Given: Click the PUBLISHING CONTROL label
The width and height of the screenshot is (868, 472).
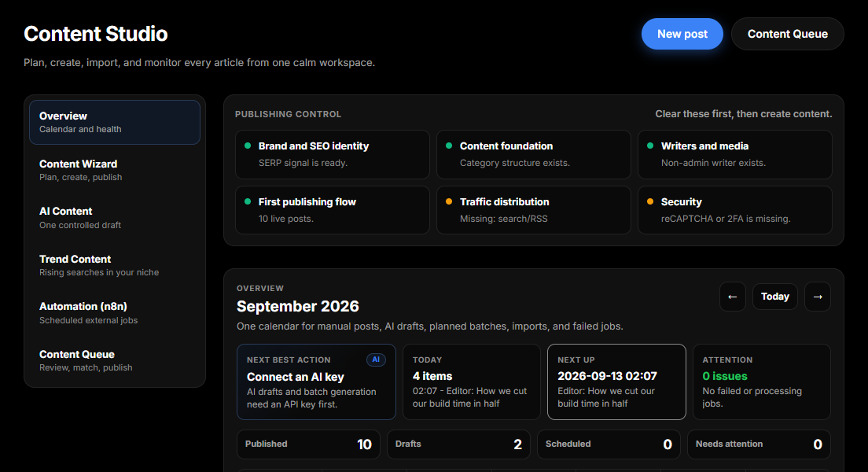Looking at the screenshot, I should coord(288,114).
